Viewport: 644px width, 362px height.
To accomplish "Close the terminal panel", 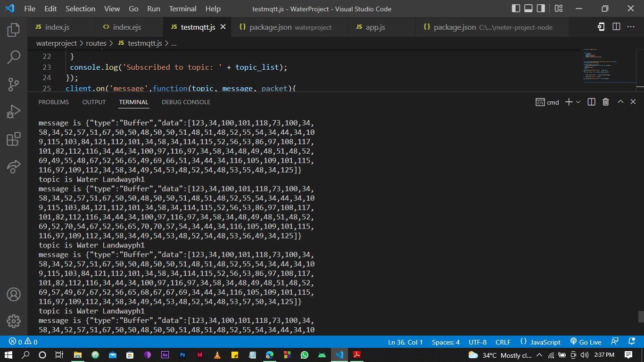I will coord(633,102).
